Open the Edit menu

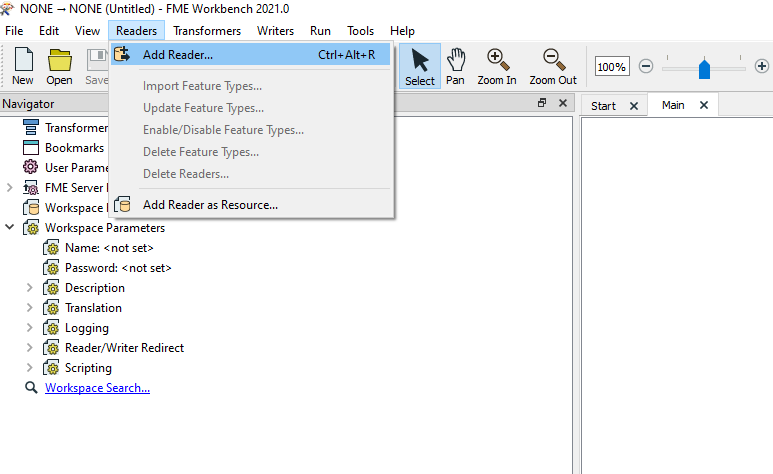(x=49, y=31)
